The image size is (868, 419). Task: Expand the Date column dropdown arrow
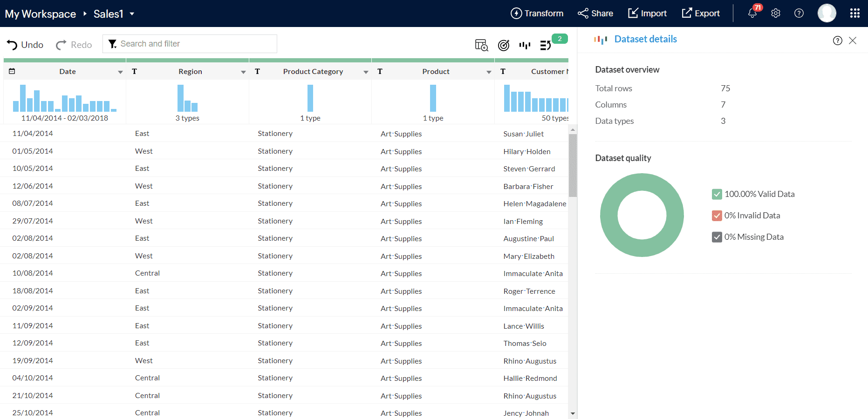coord(120,72)
